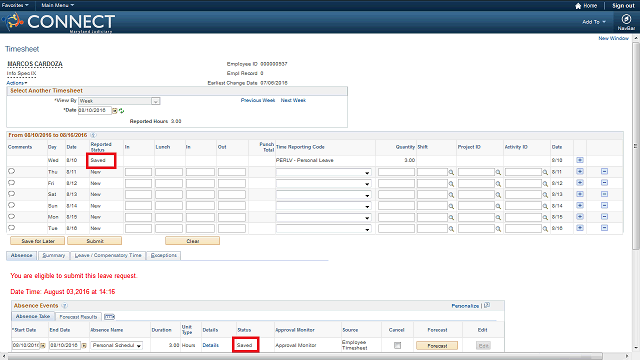Look up Project ID for Fri 8/12 row
The height and width of the screenshot is (360, 640).
(x=498, y=184)
